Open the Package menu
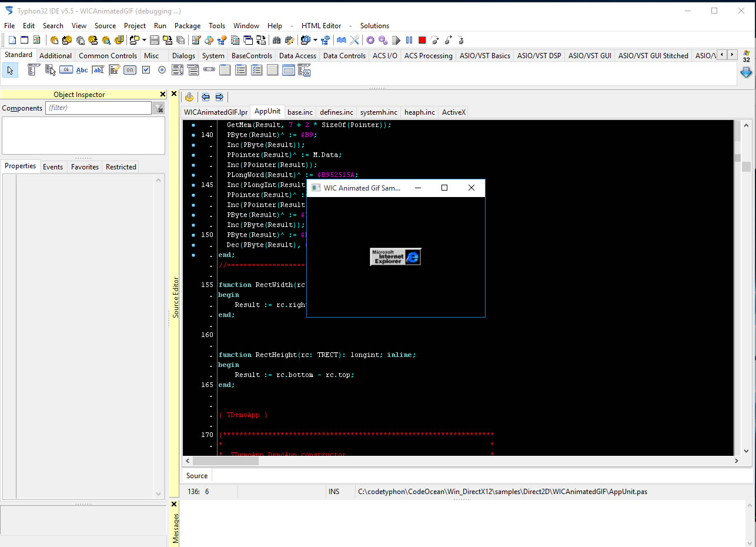This screenshot has width=756, height=547. click(x=188, y=26)
